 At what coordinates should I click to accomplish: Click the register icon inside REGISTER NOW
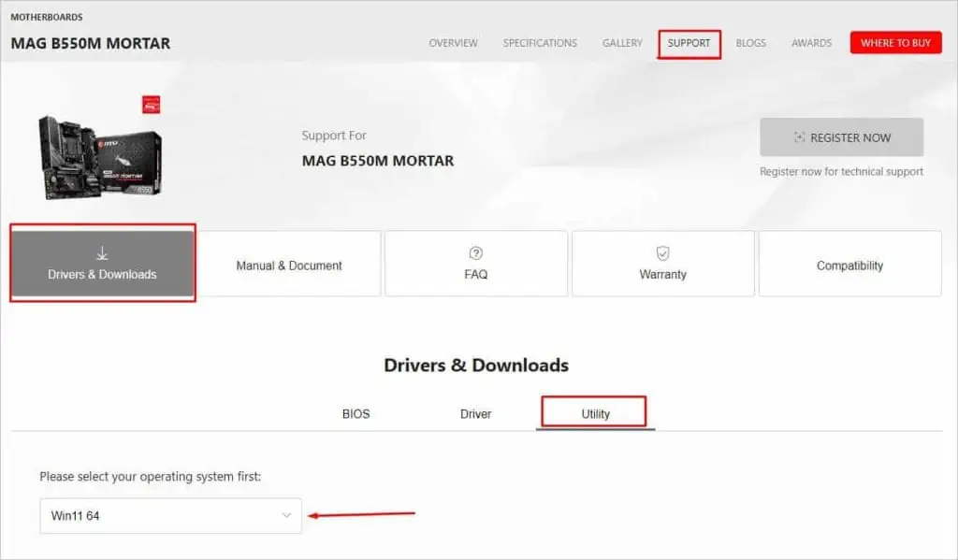tap(802, 136)
